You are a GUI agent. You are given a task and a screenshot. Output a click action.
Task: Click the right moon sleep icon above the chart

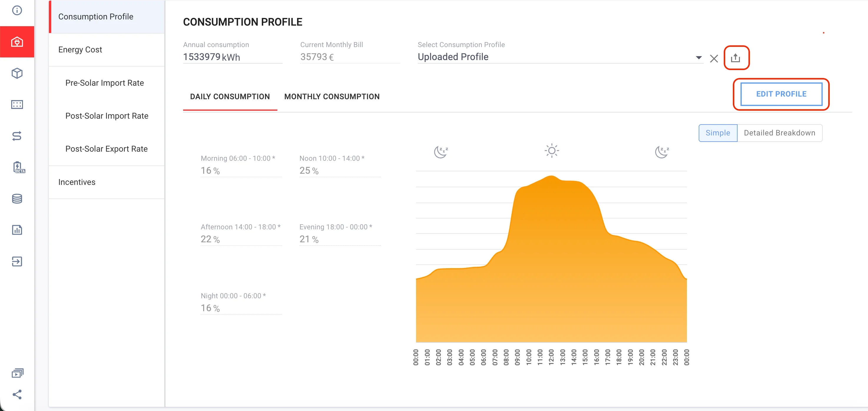(662, 152)
